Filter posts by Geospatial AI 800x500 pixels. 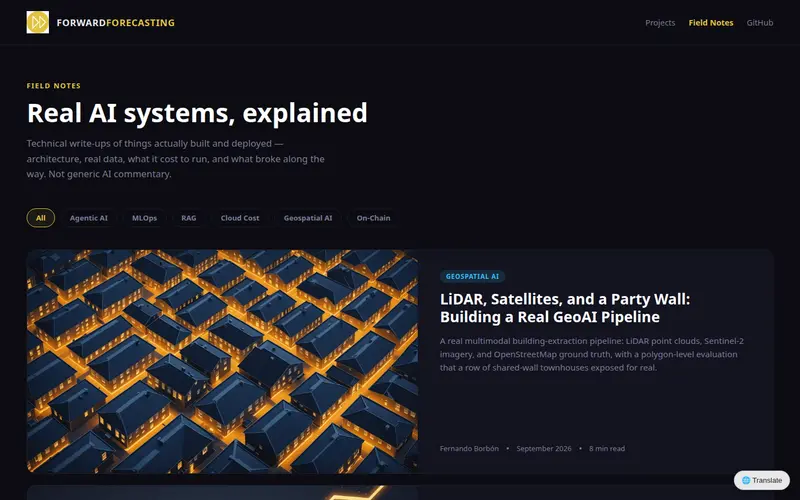[x=308, y=218]
